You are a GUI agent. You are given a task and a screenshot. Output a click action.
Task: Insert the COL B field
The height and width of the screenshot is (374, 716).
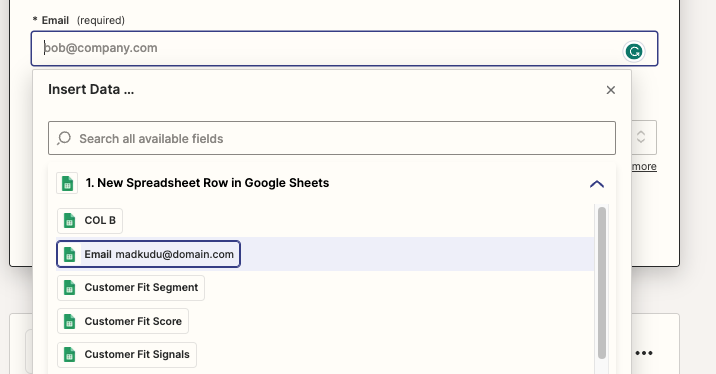pos(90,221)
